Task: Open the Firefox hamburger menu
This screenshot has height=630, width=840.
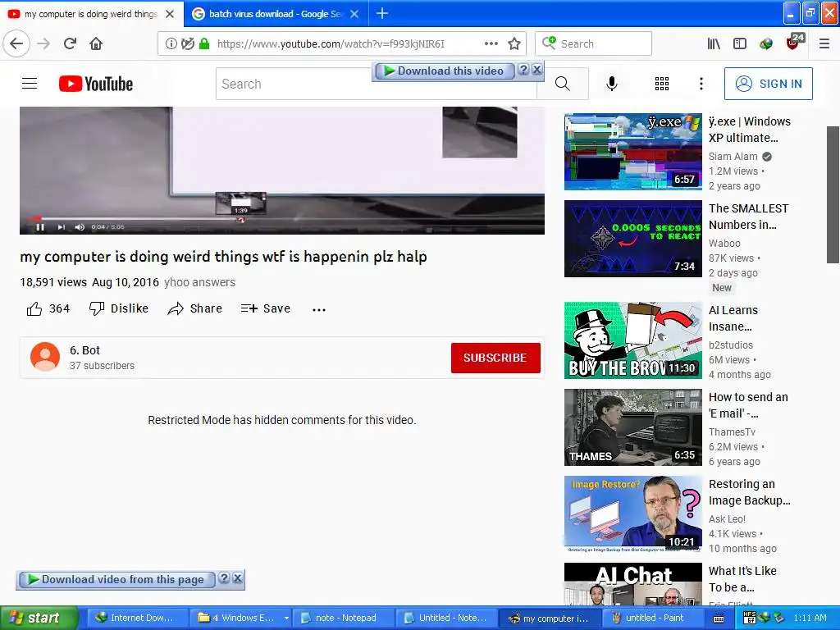Action: (x=824, y=43)
